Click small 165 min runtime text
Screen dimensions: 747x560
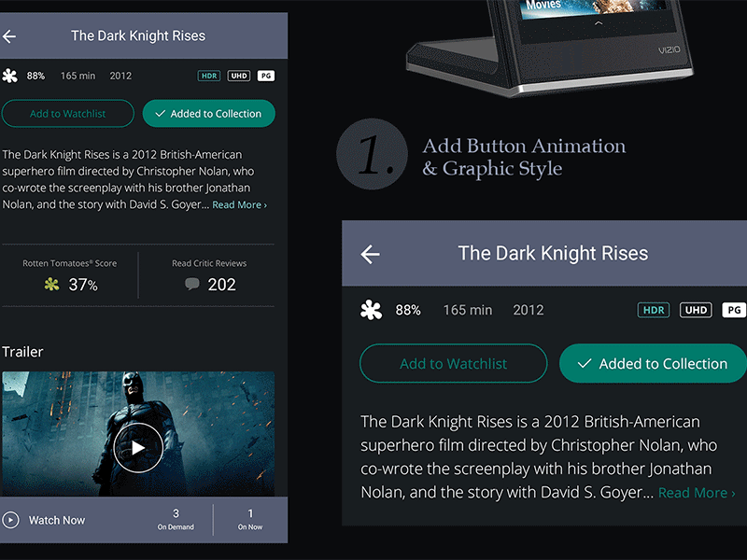78,76
